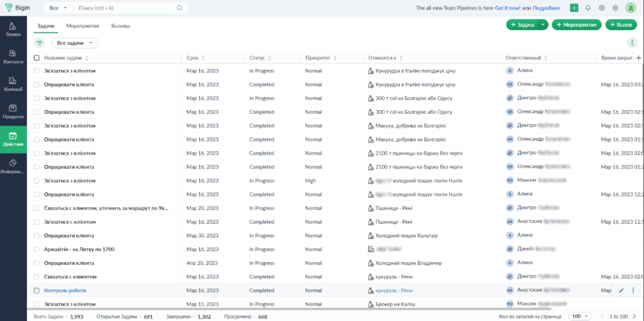Open Заявки in the left sidebar
644x321 pixels.
pos(13,29)
